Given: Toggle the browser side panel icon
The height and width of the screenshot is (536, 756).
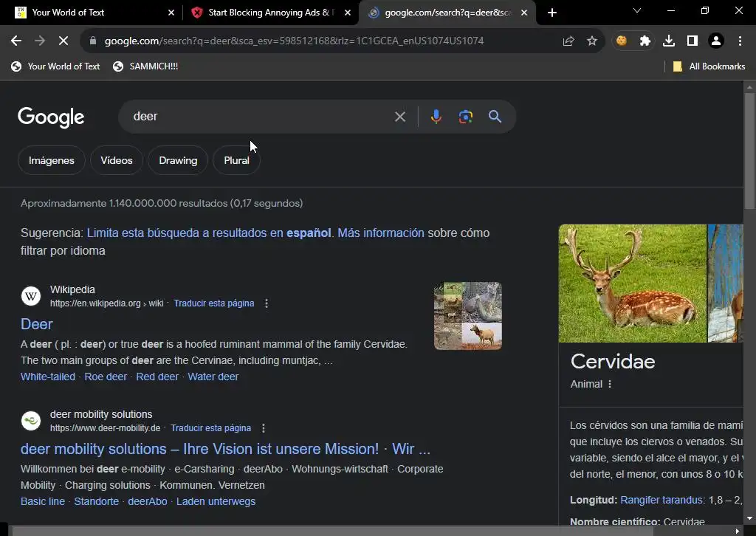Looking at the screenshot, I should [693, 41].
